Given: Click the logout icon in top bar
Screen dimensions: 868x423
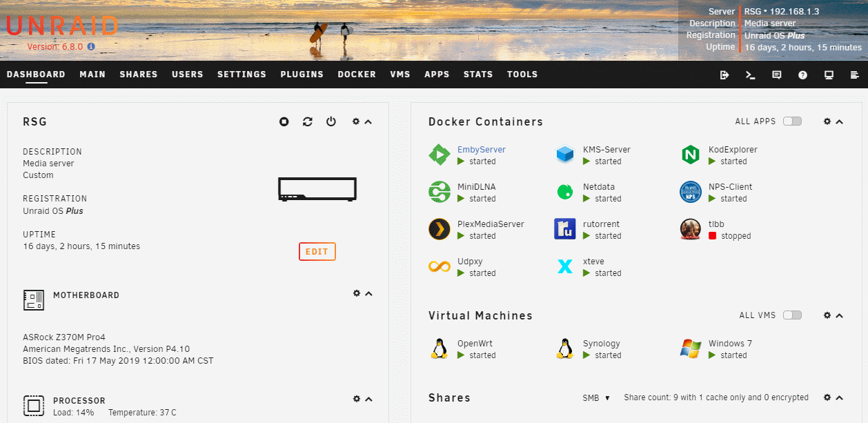Looking at the screenshot, I should tap(724, 75).
